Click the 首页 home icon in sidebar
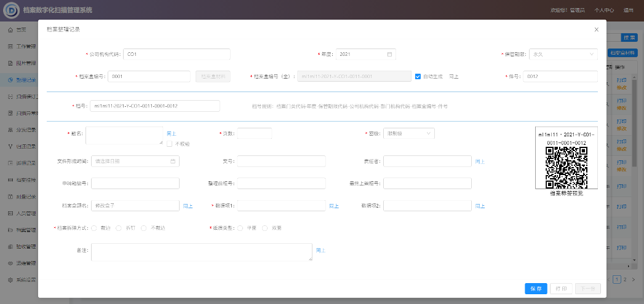The image size is (644, 304). pyautogui.click(x=10, y=29)
